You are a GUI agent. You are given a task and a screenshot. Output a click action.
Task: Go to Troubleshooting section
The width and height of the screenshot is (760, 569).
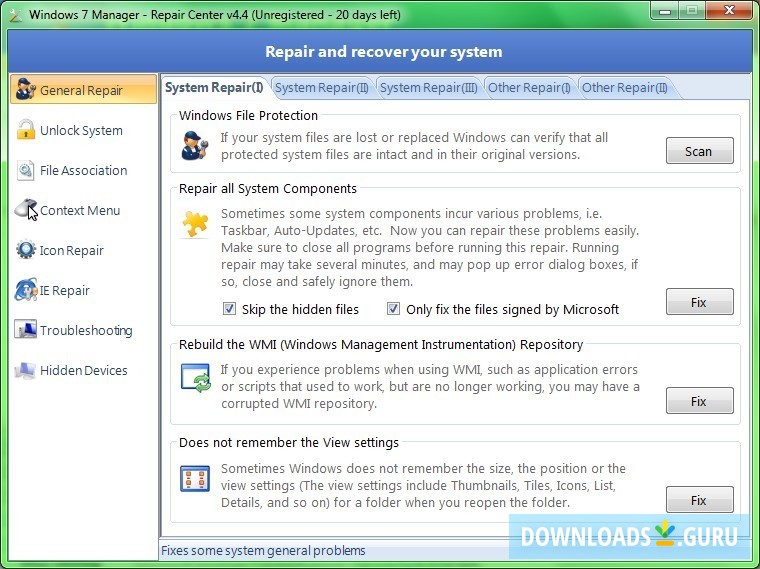(86, 331)
